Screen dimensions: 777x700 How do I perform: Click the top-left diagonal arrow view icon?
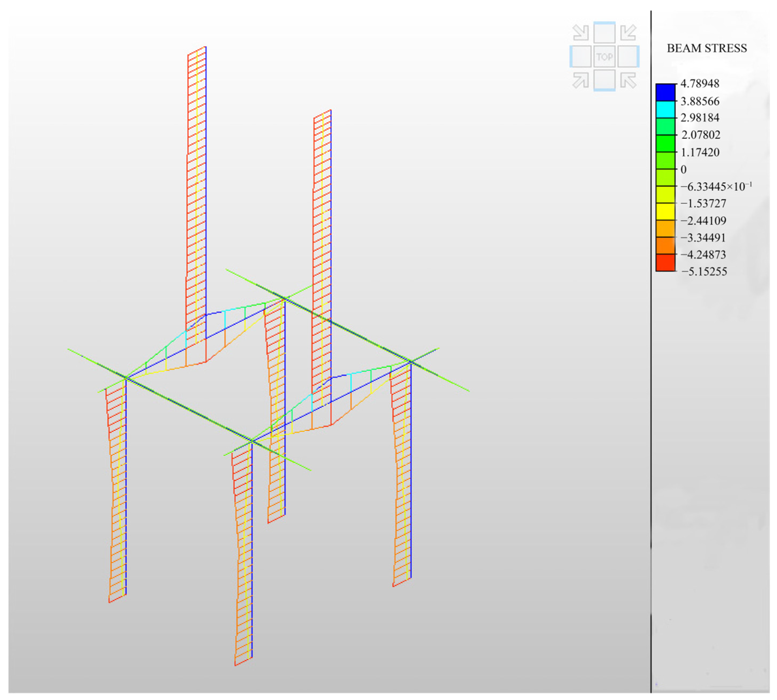580,33
